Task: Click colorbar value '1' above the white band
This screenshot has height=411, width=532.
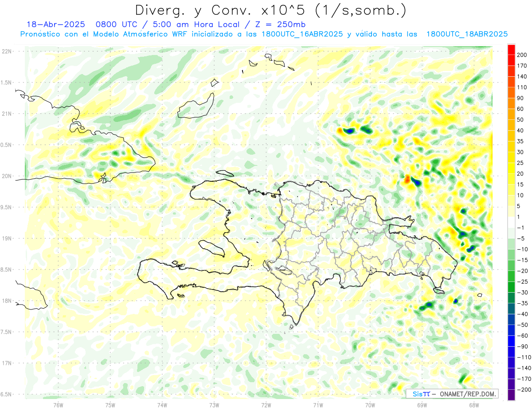Action: tap(519, 217)
